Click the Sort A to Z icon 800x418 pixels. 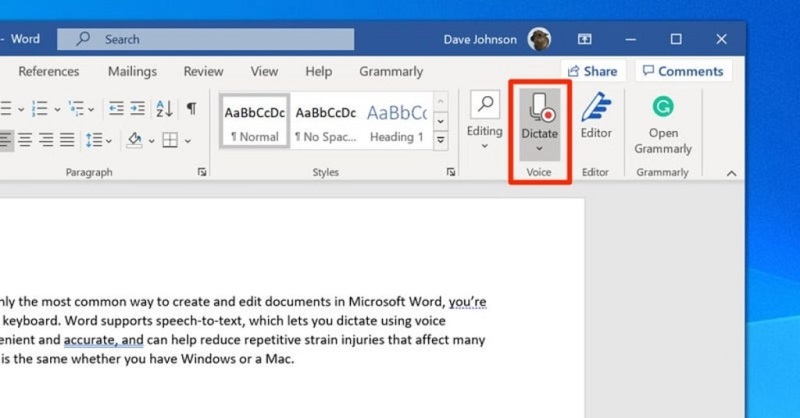(164, 108)
